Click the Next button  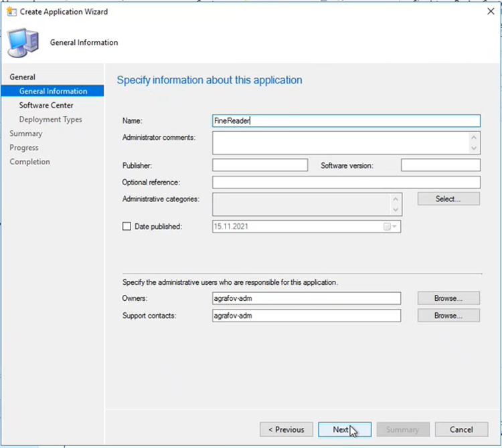(345, 429)
